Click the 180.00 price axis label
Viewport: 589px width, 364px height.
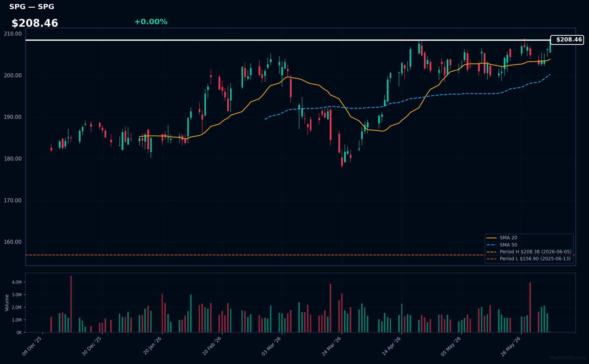coord(13,159)
